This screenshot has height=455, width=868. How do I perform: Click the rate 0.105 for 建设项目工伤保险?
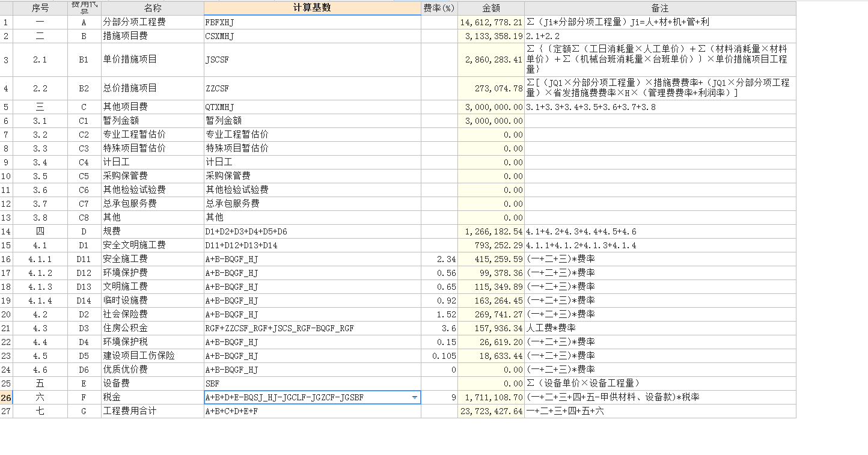coord(439,356)
